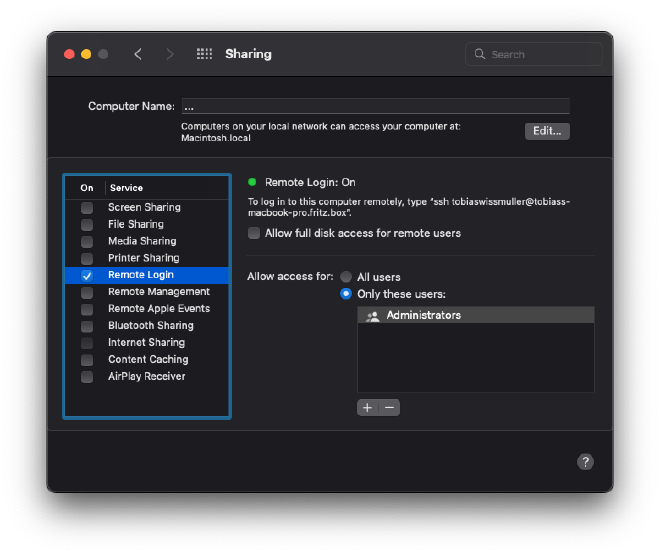The height and width of the screenshot is (555, 660).
Task: Click the magnifying glass search icon
Action: click(x=480, y=54)
